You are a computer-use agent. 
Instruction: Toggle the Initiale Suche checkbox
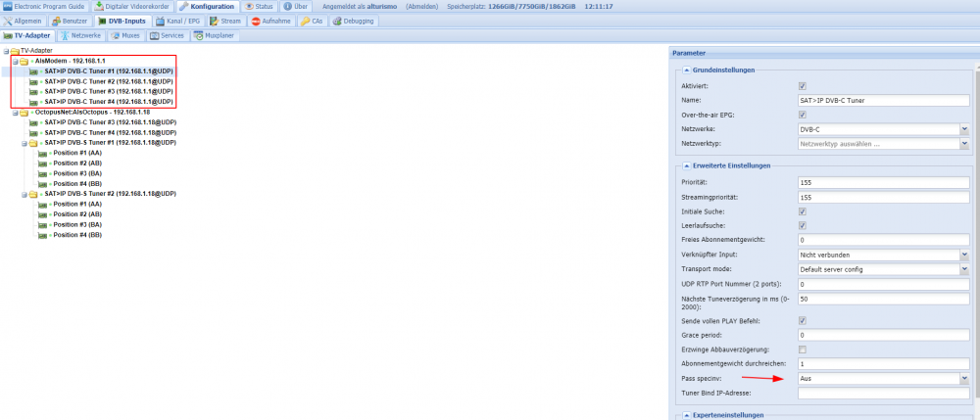tap(803, 210)
